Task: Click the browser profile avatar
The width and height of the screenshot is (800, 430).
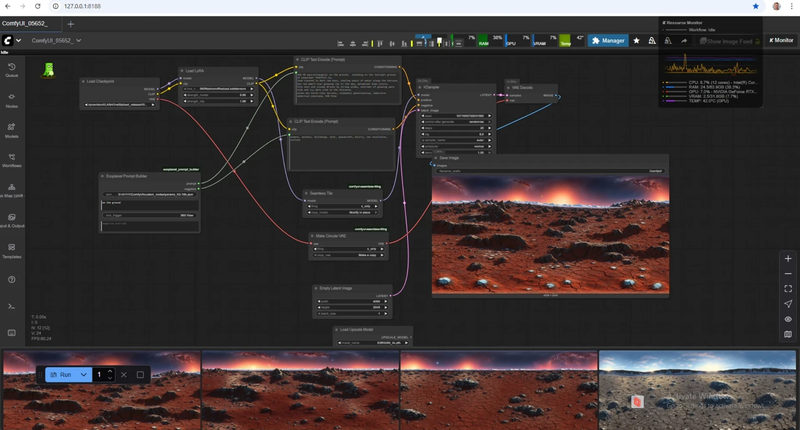Action: coord(777,6)
